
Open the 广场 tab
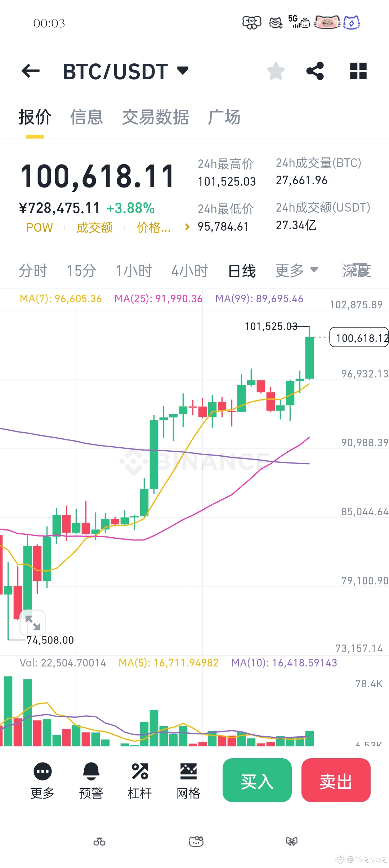(x=224, y=117)
